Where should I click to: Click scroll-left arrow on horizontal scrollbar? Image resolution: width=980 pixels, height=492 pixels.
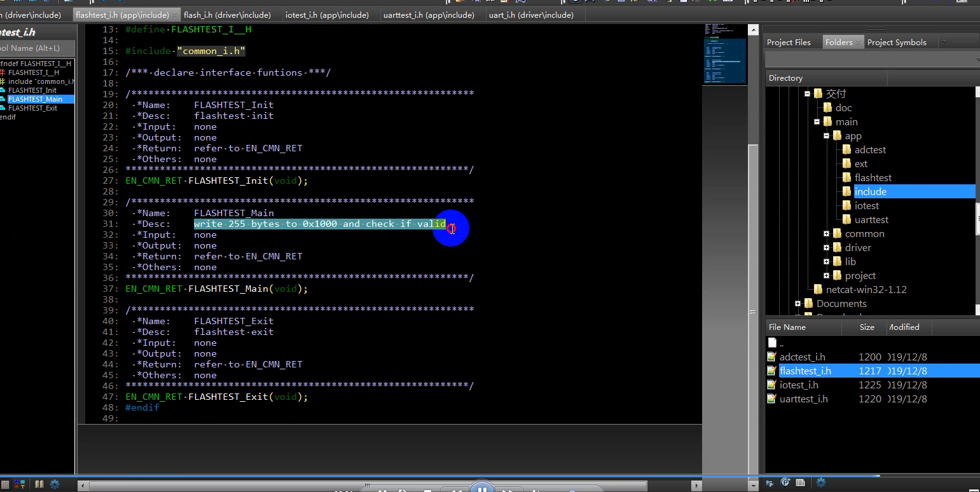[82, 485]
